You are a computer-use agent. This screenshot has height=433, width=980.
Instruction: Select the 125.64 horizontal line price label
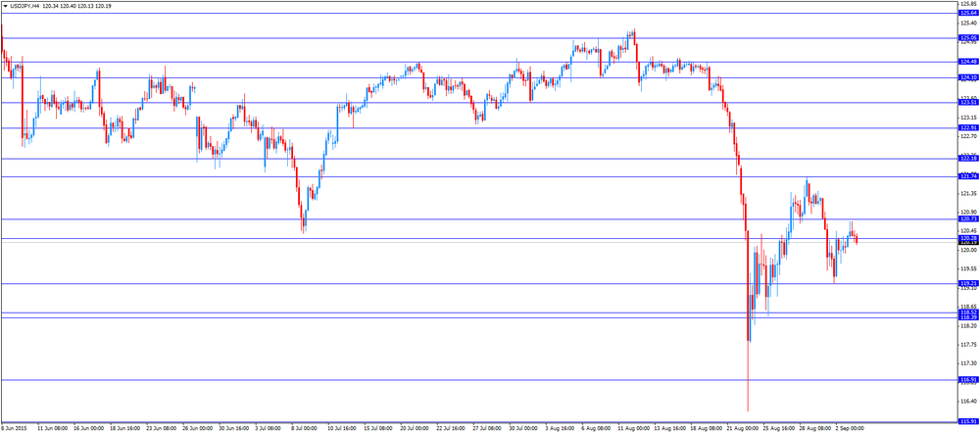click(x=969, y=13)
